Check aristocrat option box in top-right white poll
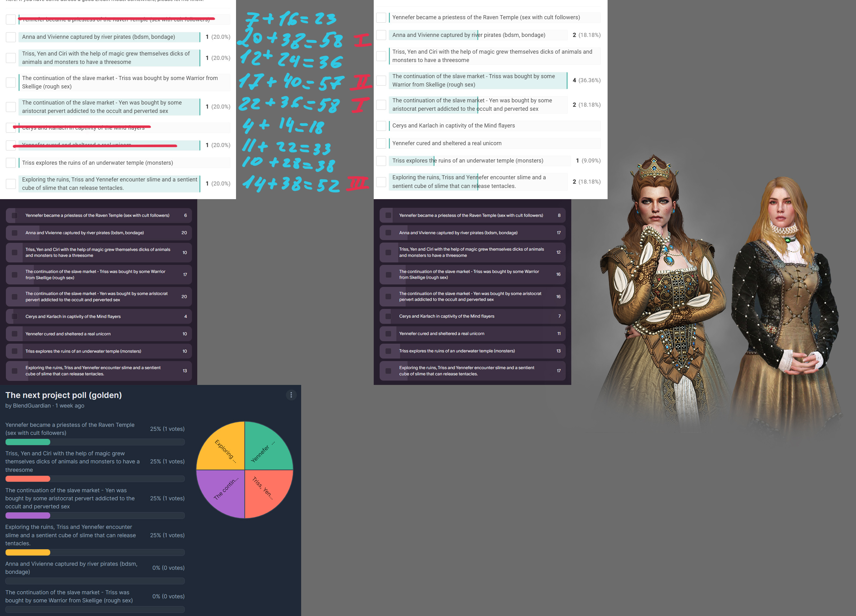 pyautogui.click(x=381, y=105)
